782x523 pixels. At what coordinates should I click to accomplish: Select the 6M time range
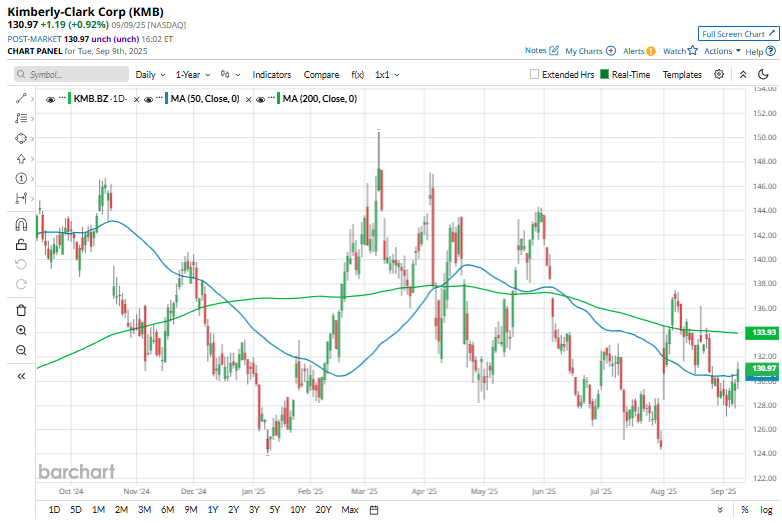pyautogui.click(x=168, y=510)
